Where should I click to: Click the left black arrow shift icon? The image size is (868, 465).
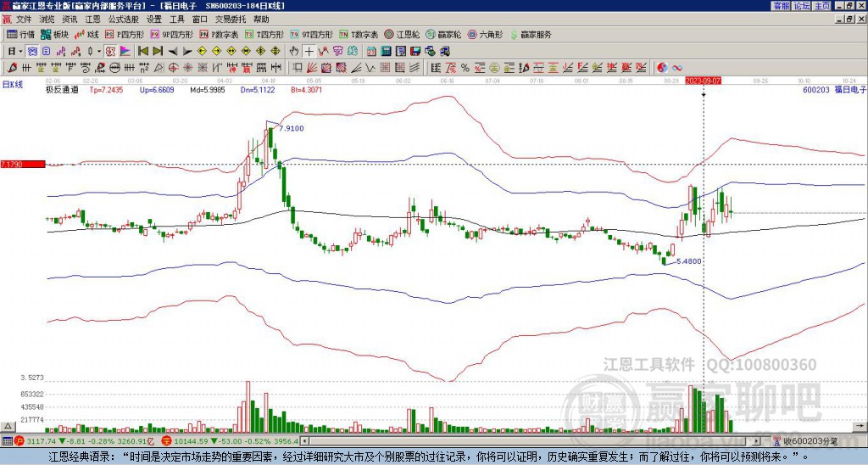pyautogui.click(x=173, y=52)
